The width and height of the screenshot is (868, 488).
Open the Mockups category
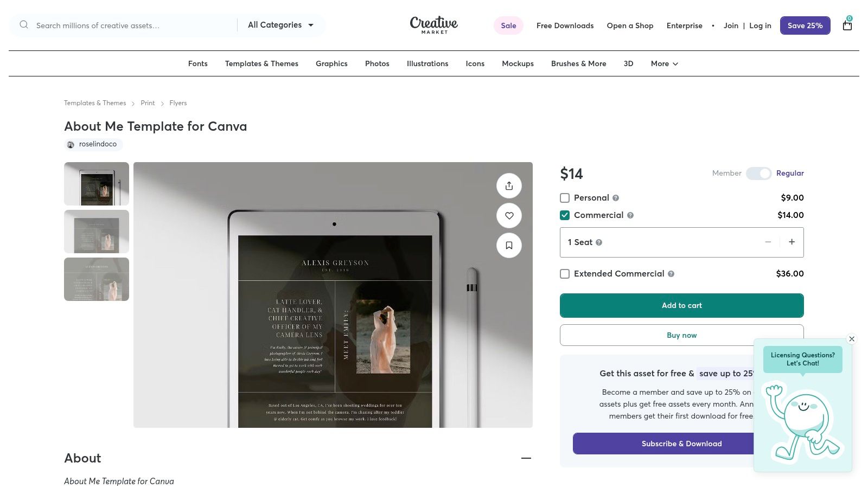(x=518, y=64)
